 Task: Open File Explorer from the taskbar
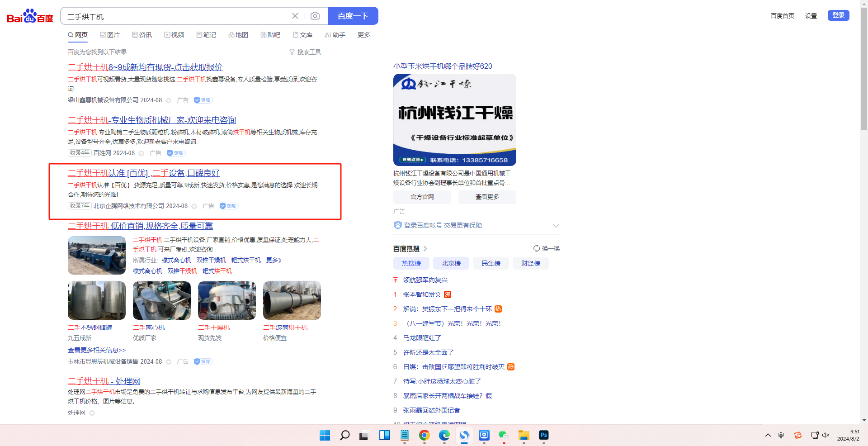pos(524,435)
